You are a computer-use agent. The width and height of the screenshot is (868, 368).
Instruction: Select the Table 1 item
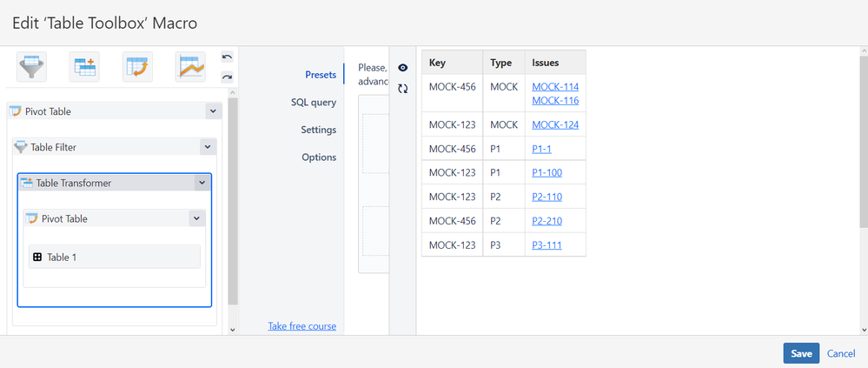pos(115,257)
